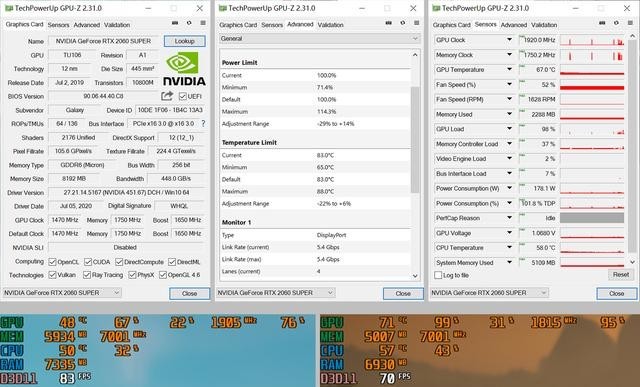Image resolution: width=640 pixels, height=387 pixels.
Task: Click GPU-Z title icon in Advanced window
Action: (222, 8)
